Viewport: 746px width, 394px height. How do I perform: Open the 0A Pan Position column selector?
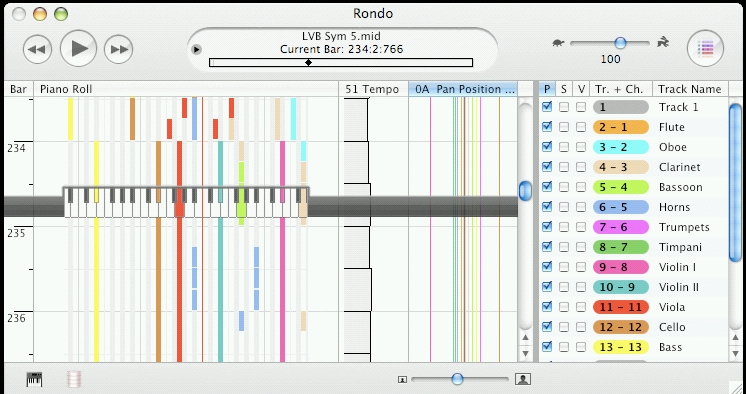462,89
